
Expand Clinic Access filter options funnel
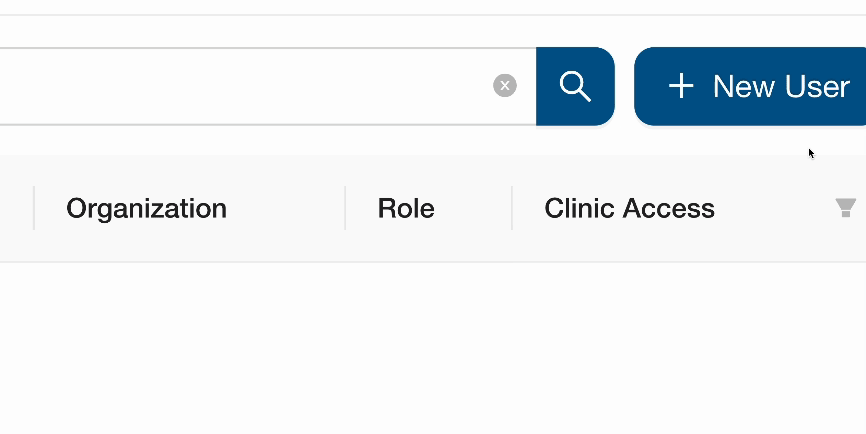(846, 208)
